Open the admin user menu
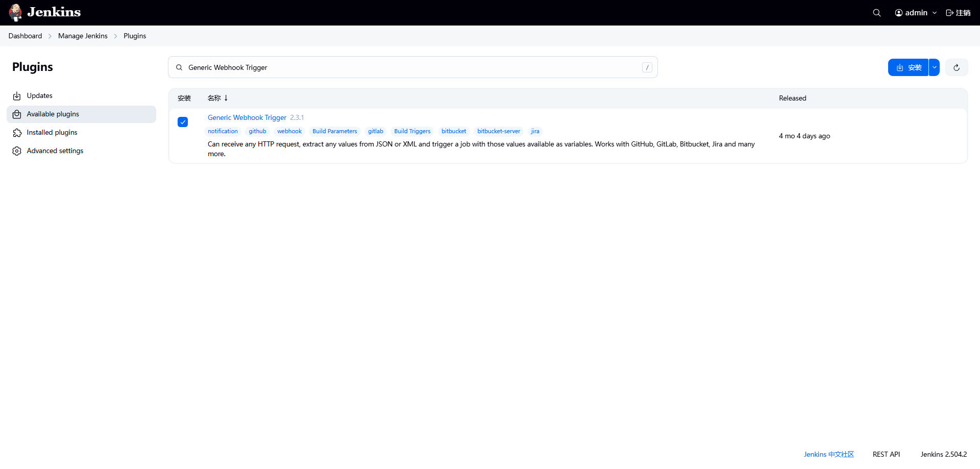The width and height of the screenshot is (980, 469). [916, 13]
